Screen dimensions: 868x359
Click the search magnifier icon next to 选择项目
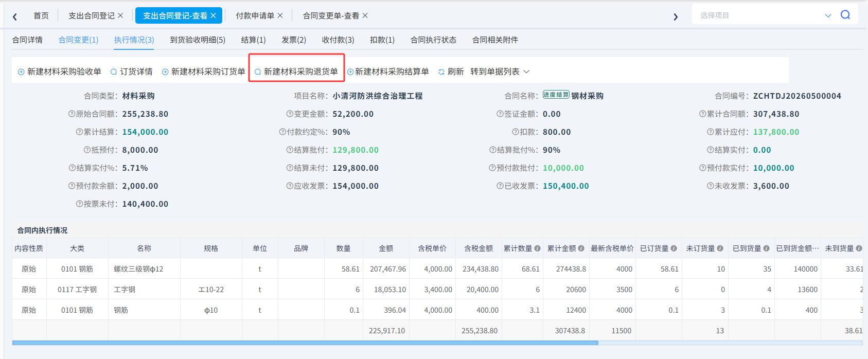[x=845, y=15]
